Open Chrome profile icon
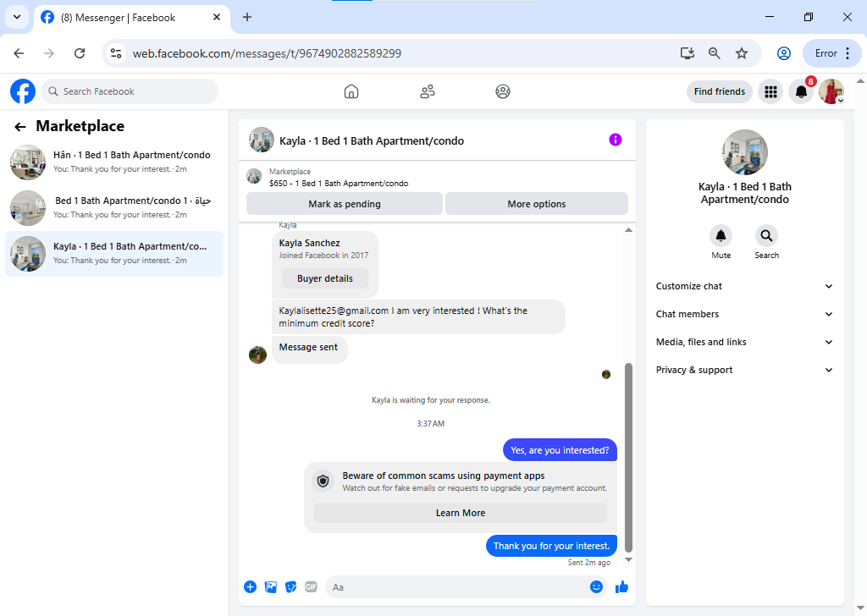 point(783,53)
